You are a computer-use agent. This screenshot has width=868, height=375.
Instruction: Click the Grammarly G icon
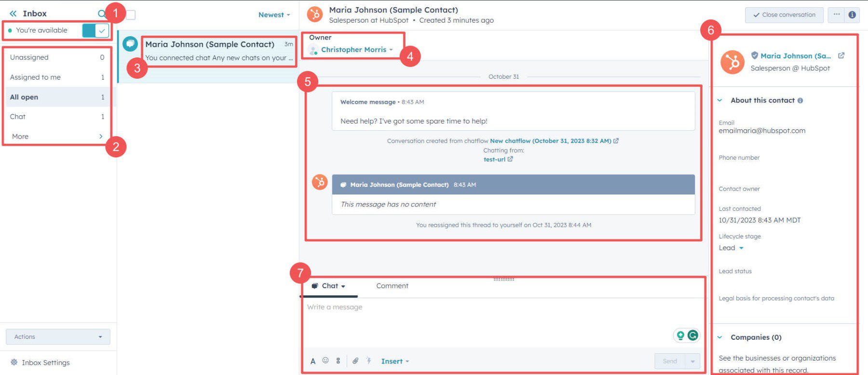[693, 335]
